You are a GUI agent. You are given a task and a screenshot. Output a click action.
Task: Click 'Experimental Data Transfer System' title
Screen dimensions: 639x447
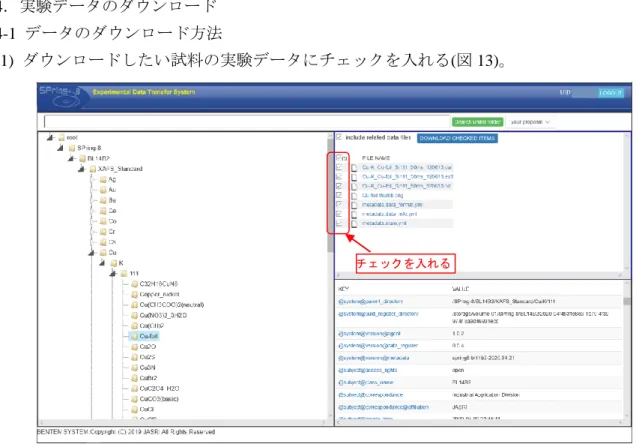pyautogui.click(x=144, y=92)
